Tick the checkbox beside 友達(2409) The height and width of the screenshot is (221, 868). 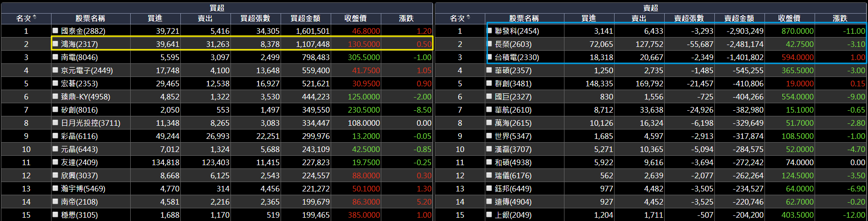tap(55, 162)
